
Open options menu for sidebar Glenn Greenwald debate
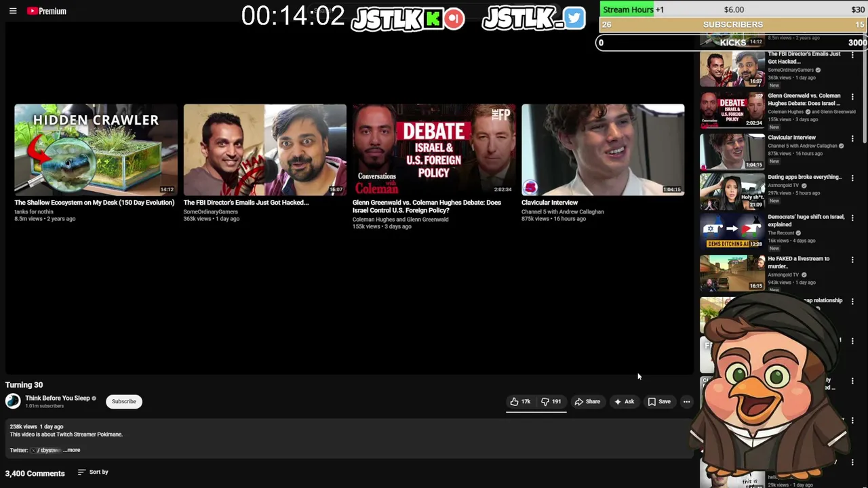852,97
